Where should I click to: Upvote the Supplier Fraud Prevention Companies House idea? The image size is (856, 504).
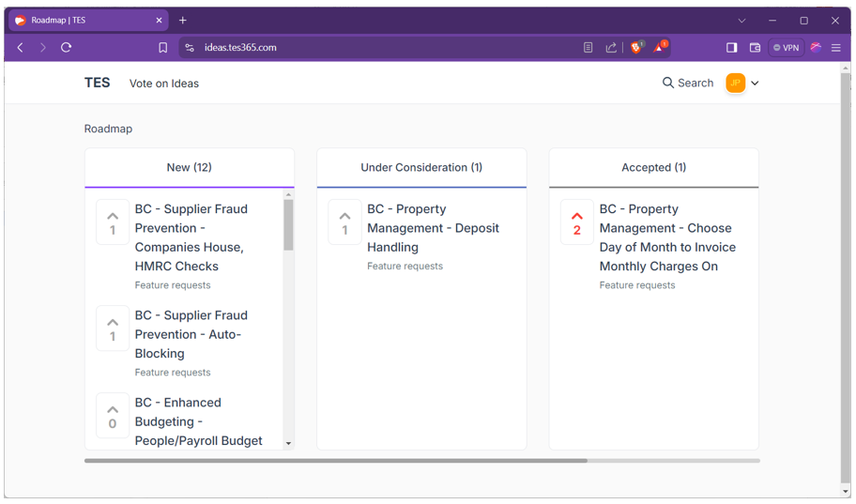113,222
